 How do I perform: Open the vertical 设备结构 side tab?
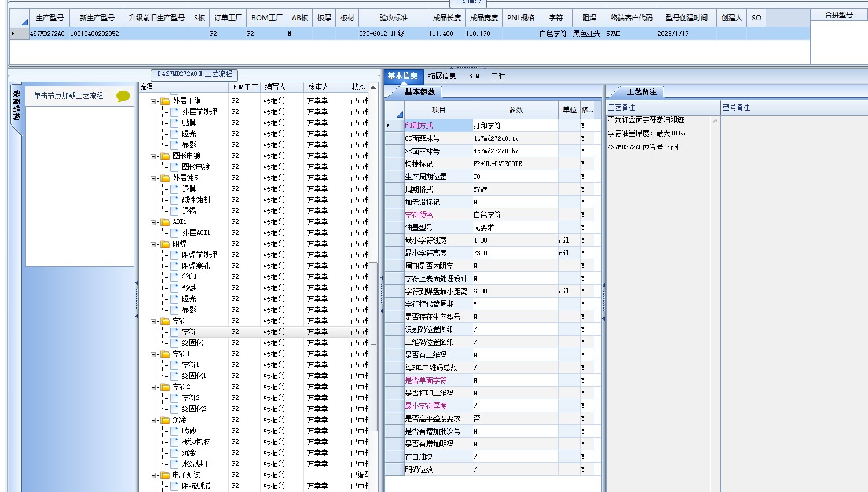17,105
